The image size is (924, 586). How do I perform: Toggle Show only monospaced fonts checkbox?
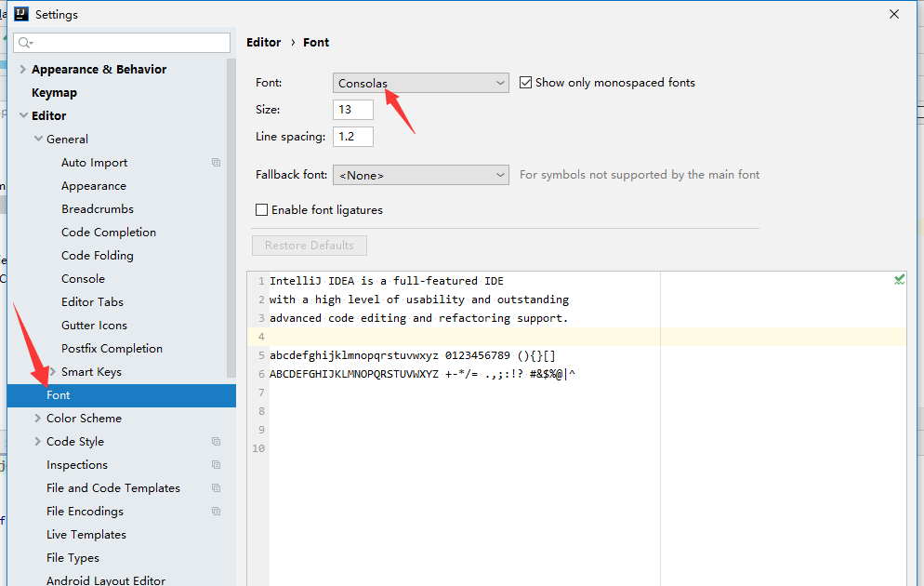tap(525, 83)
